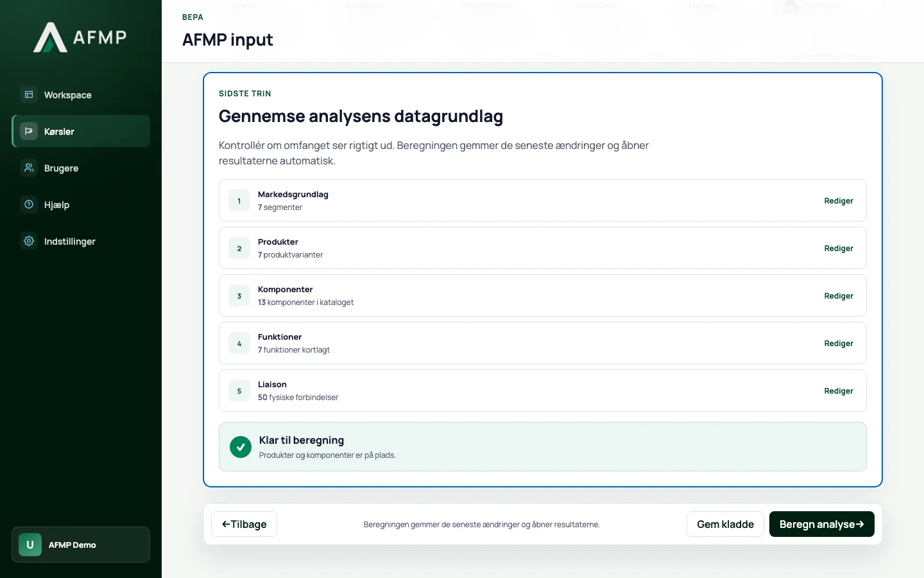Viewport: 924px width, 578px height.
Task: Edit Funktioner using Rediger link
Action: (839, 344)
